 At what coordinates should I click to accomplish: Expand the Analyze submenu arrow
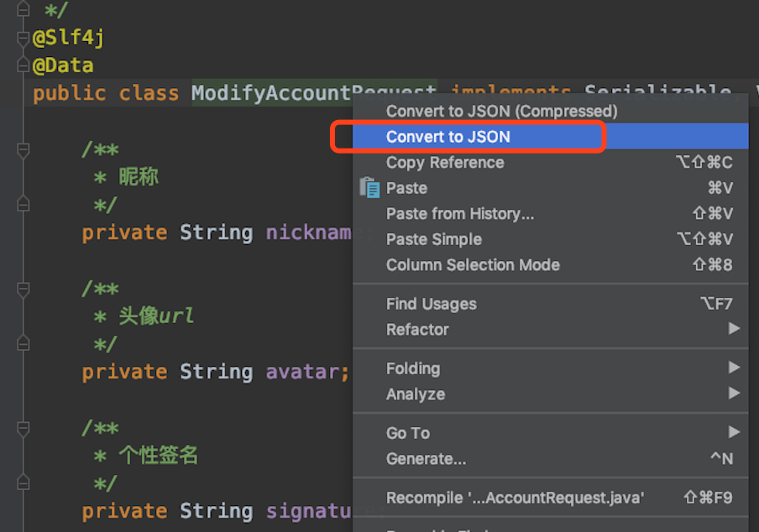pos(734,394)
